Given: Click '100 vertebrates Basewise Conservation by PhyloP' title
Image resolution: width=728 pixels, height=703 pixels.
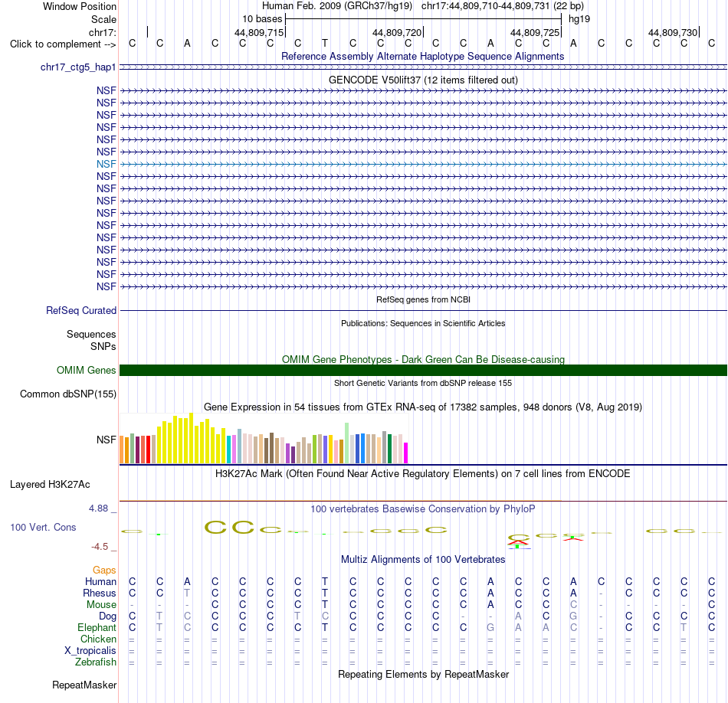Looking at the screenshot, I should click(423, 509).
